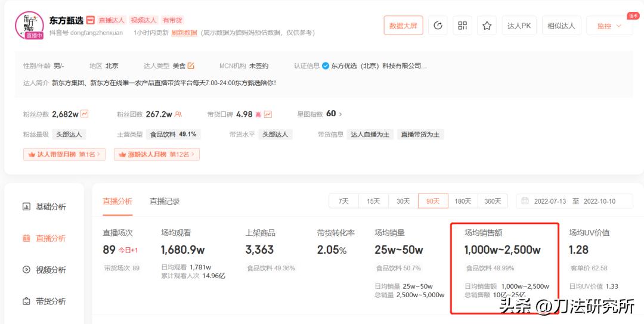Viewport: 644px width, 324px height.
Task: Click the 直播达人 tag
Action: [x=112, y=20]
